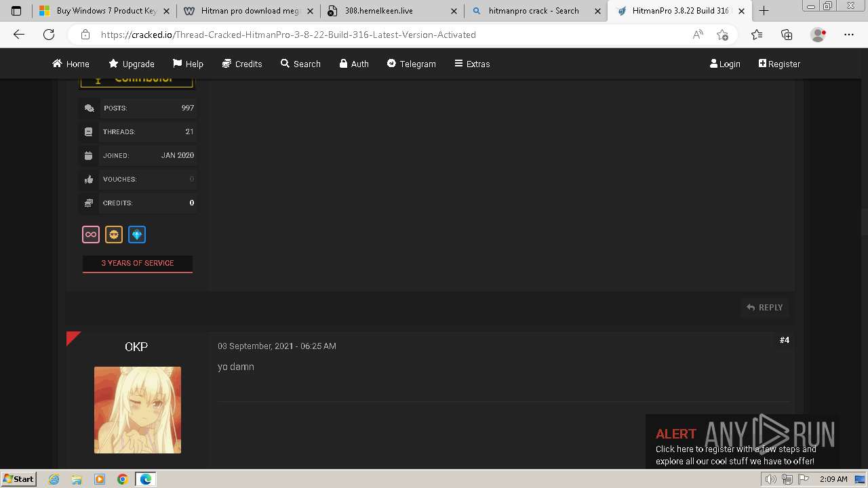
Task: Click the joined calendar icon
Action: [x=89, y=156]
